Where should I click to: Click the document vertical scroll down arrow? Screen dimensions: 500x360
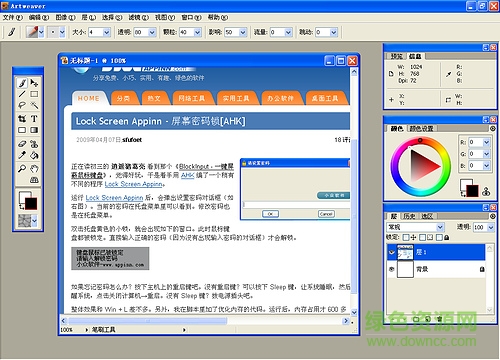click(x=354, y=312)
